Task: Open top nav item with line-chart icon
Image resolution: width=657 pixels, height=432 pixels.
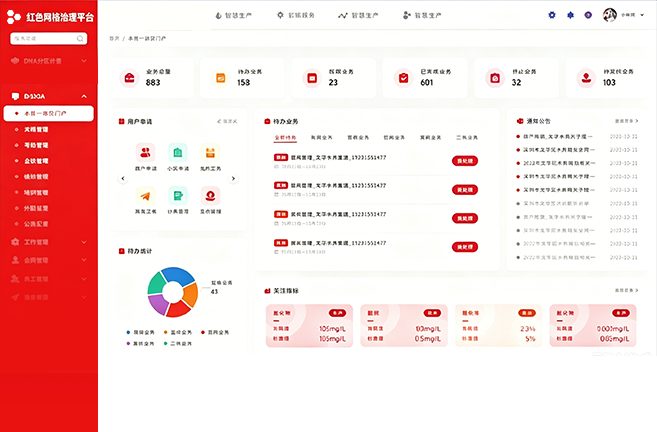Action: click(x=358, y=16)
